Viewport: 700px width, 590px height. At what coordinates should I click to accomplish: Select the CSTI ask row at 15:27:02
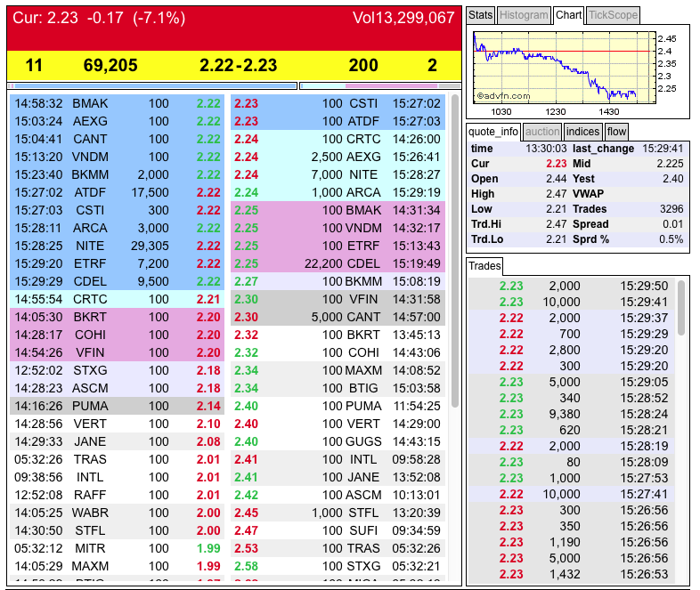click(338, 103)
